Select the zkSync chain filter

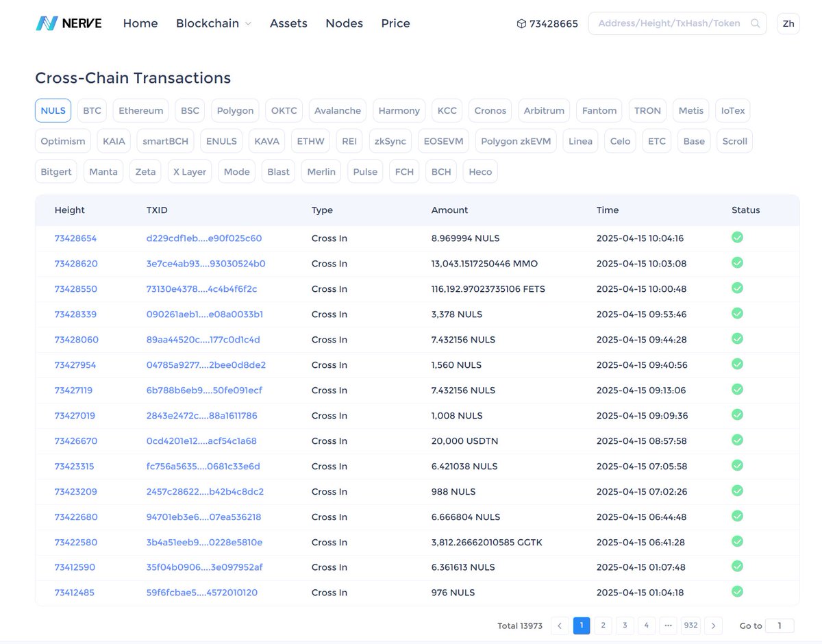(x=390, y=141)
